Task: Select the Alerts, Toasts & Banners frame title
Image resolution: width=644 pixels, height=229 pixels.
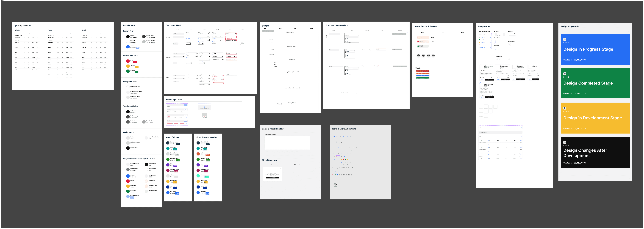Action: click(426, 27)
